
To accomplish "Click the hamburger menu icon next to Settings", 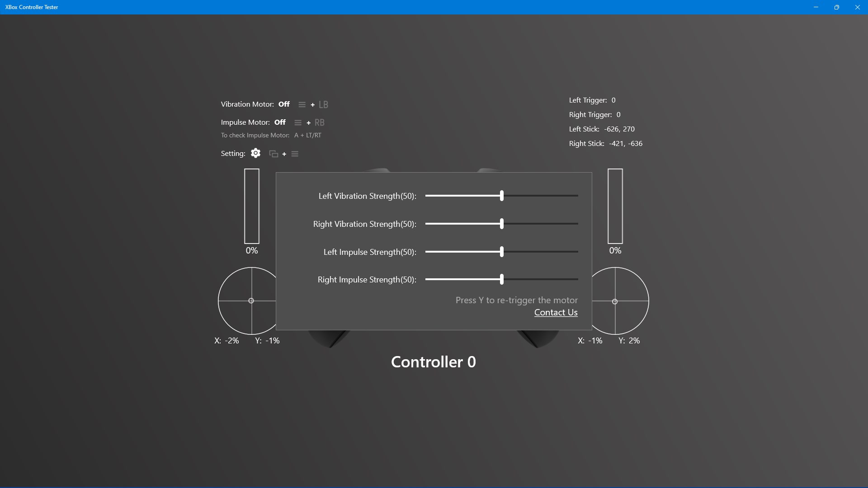I will pos(294,154).
